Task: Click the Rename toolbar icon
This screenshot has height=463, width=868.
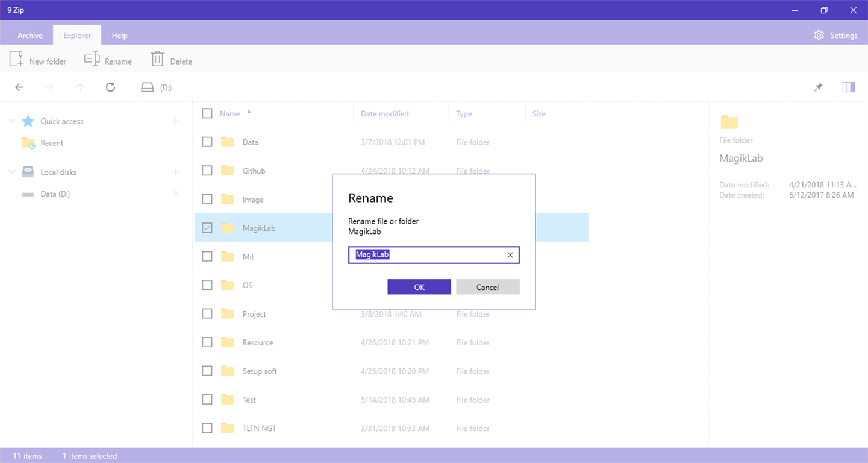Action: click(92, 59)
